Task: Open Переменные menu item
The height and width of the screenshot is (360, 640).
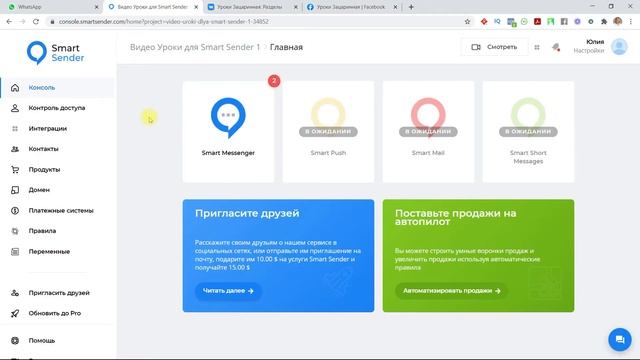Action: coord(49,251)
